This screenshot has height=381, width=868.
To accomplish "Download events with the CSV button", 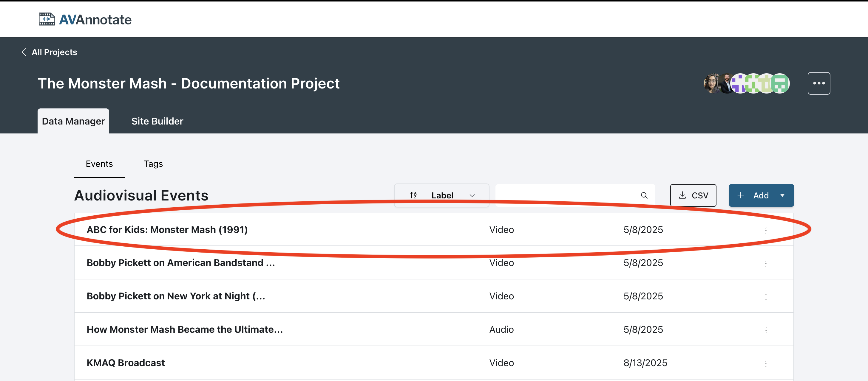I will tap(693, 195).
